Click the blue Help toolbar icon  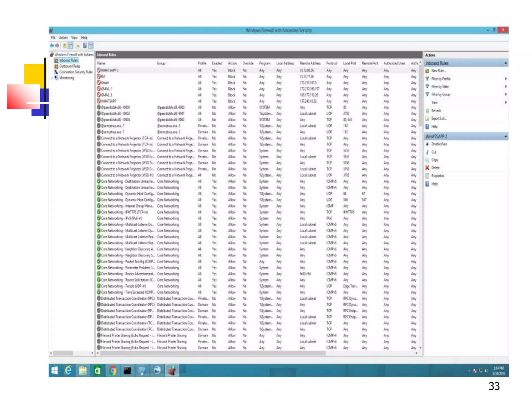pos(85,46)
